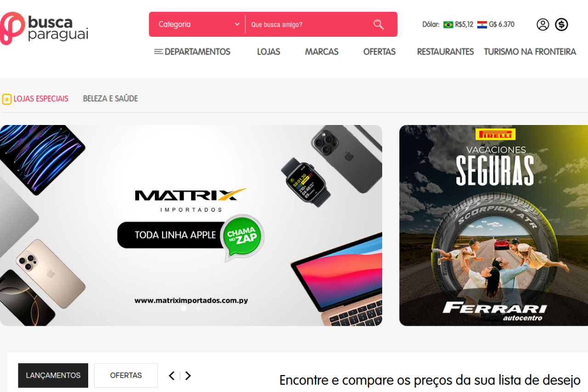This screenshot has height=392, width=588.
Task: Open the Beleza e Saúde link
Action: coord(110,99)
